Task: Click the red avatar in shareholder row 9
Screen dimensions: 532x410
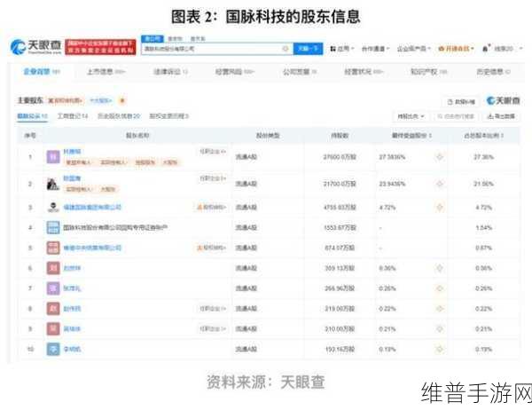Action: [53, 329]
